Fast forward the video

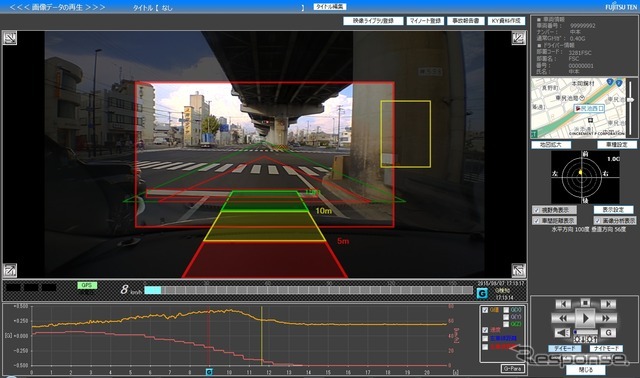pos(606,318)
